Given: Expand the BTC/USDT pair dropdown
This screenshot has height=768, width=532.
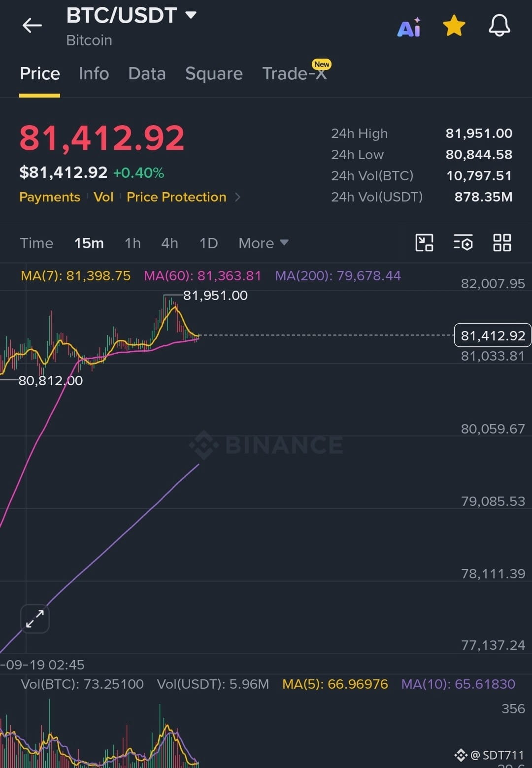Looking at the screenshot, I should [191, 15].
